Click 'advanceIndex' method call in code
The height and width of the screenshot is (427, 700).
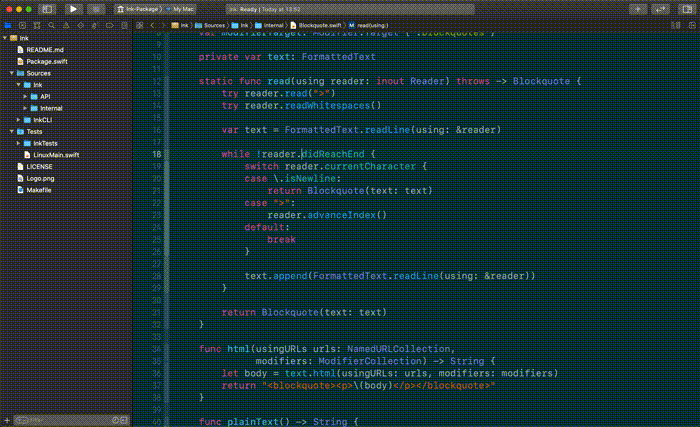pyautogui.click(x=342, y=215)
